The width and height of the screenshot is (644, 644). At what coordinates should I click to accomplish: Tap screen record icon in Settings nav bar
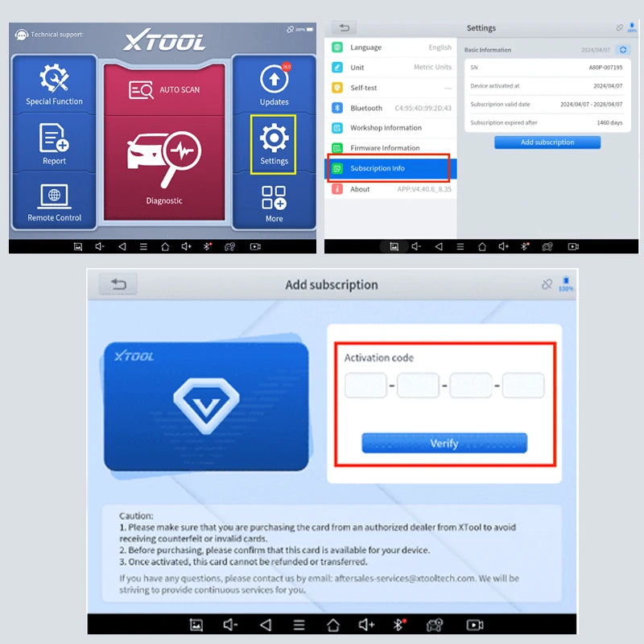573,246
